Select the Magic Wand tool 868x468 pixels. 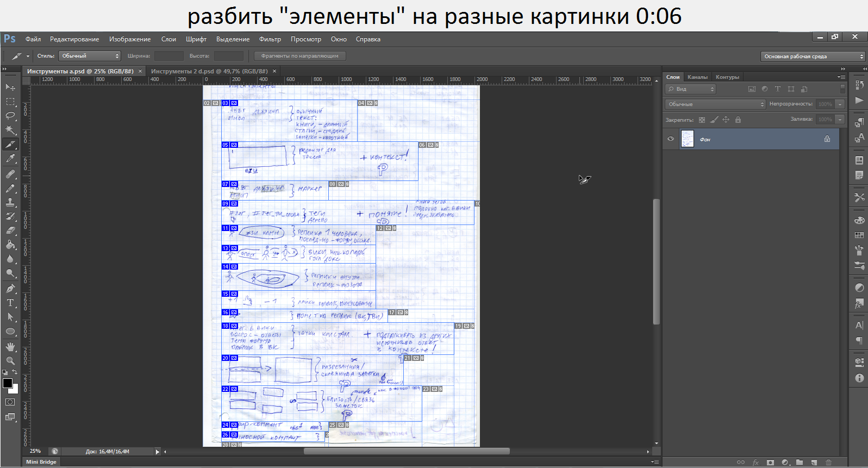pos(10,130)
